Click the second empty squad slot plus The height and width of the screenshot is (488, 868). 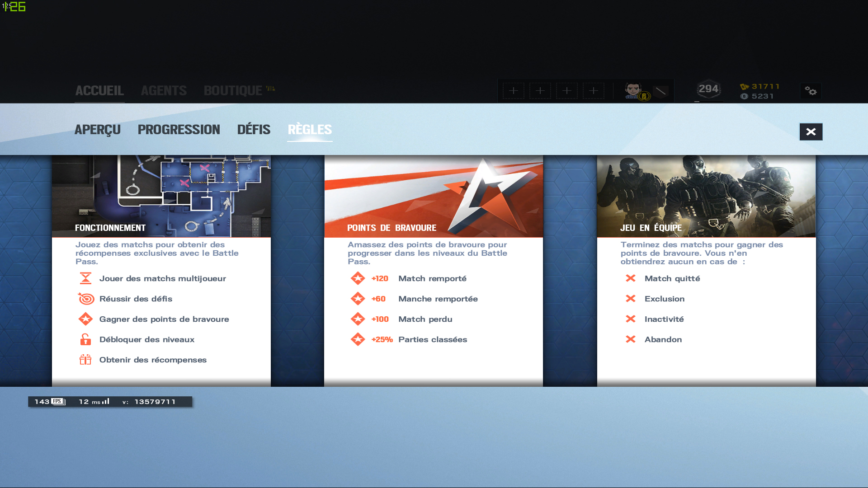pos(540,91)
